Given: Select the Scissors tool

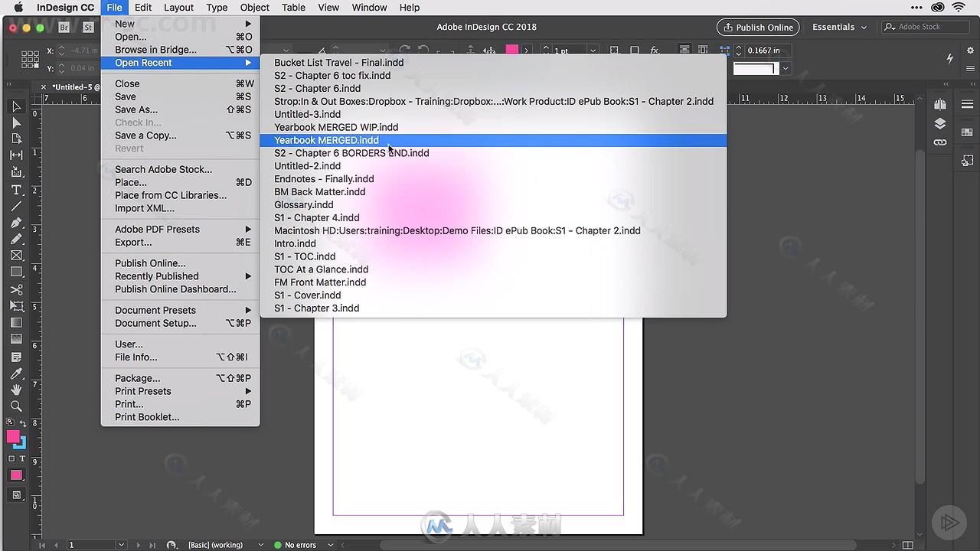Looking at the screenshot, I should pos(16,290).
